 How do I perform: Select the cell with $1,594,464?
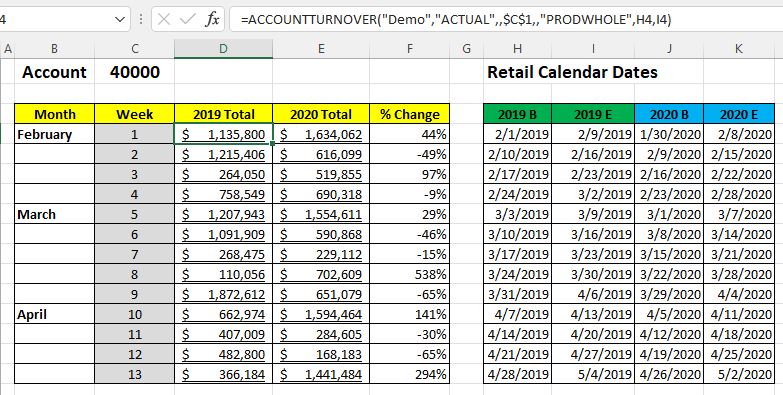(321, 314)
